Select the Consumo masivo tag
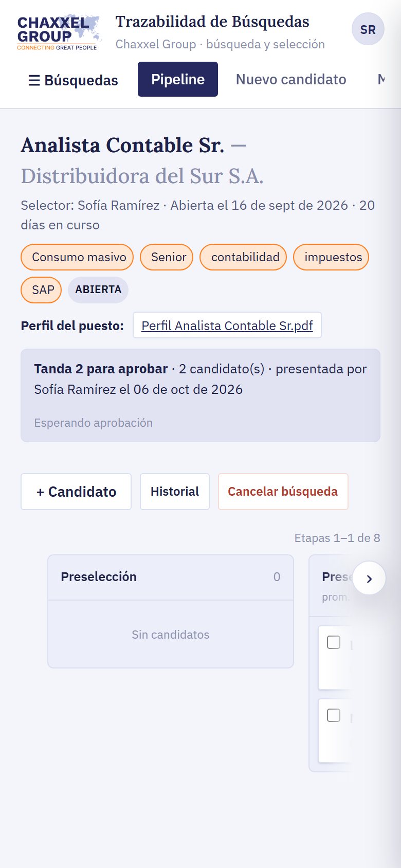Image resolution: width=401 pixels, height=868 pixels. pos(77,257)
